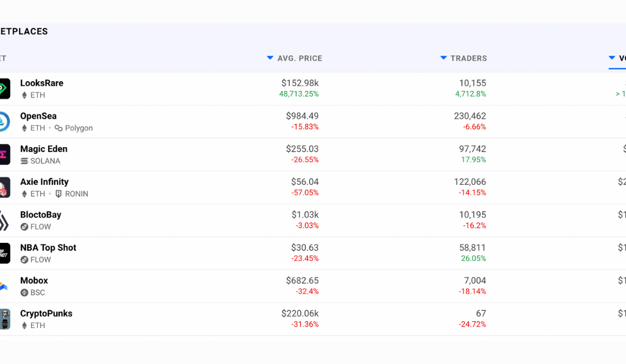The image size is (626, 364).
Task: Click CryptoPunks traders count 67
Action: click(x=481, y=314)
